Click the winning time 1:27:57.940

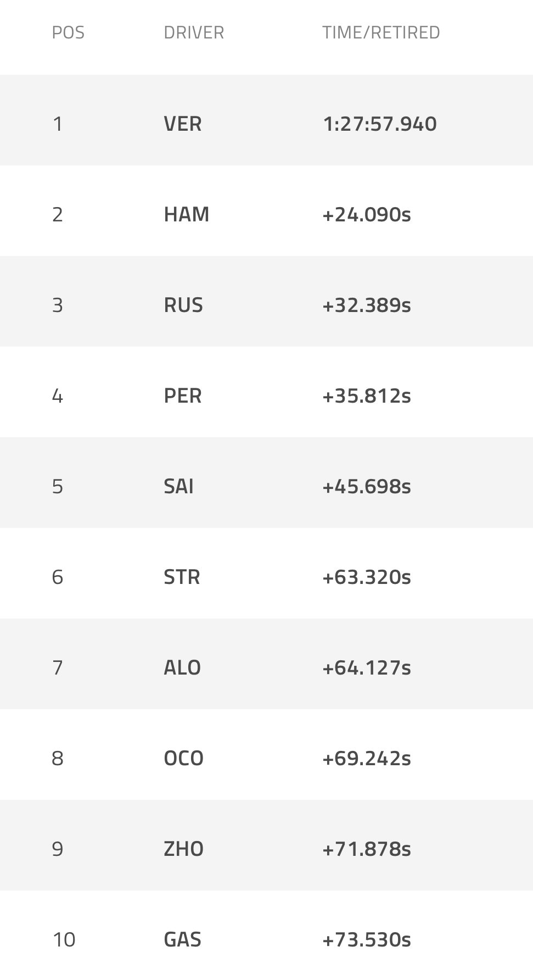pyautogui.click(x=380, y=124)
